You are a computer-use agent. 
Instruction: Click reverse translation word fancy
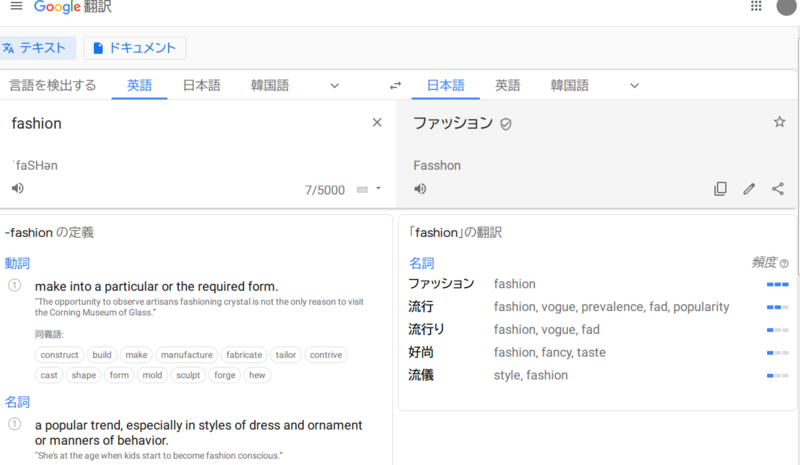(556, 353)
